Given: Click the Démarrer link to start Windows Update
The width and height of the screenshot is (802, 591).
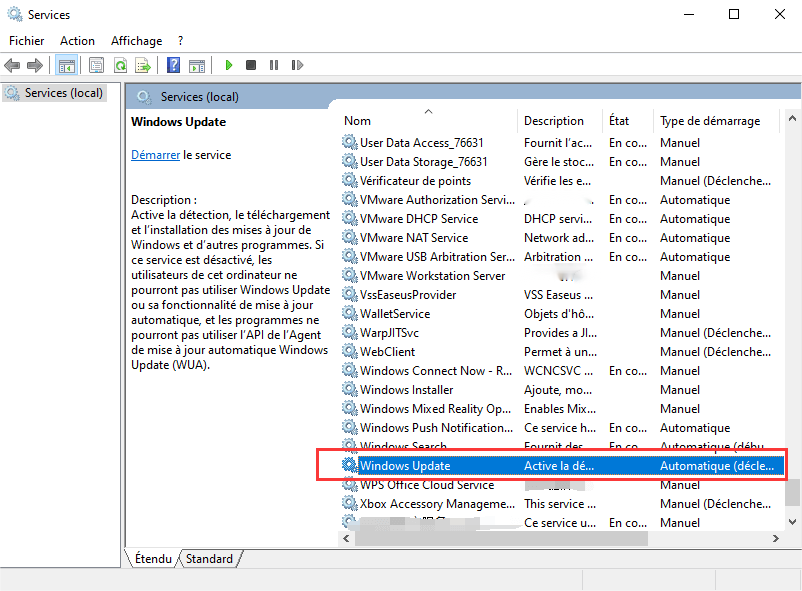Looking at the screenshot, I should pos(155,154).
